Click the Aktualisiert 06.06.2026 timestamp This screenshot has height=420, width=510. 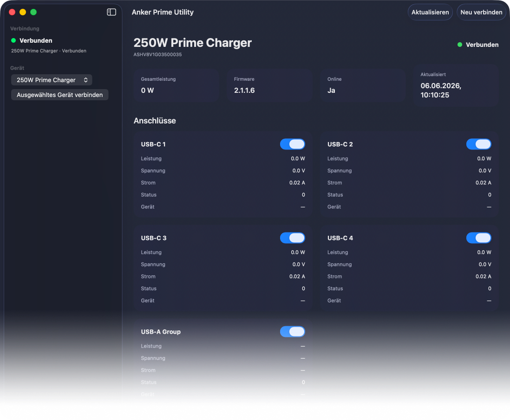coord(441,90)
